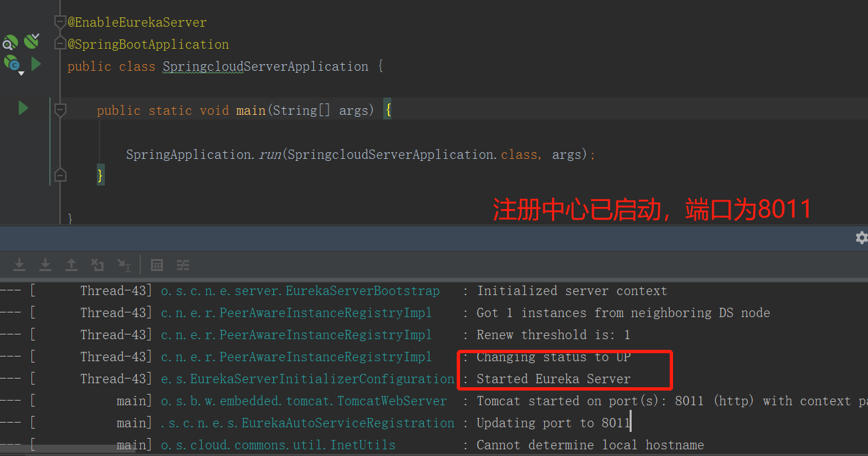Click the main method name
This screenshot has height=456, width=868.
click(x=251, y=110)
